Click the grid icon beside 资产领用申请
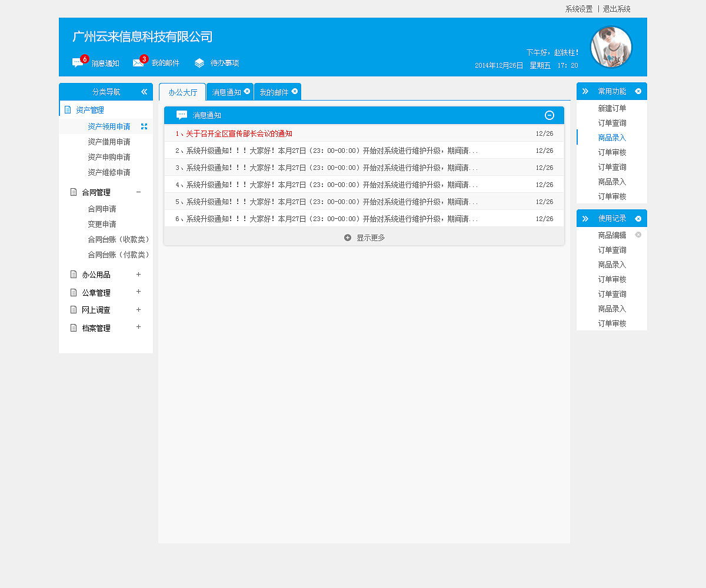Image resolution: width=706 pixels, height=588 pixels. (144, 126)
